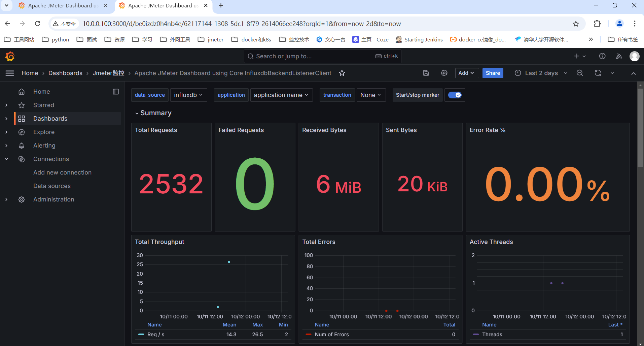Reload the browser page
Screen dimensions: 644x346
pyautogui.click(x=38, y=24)
